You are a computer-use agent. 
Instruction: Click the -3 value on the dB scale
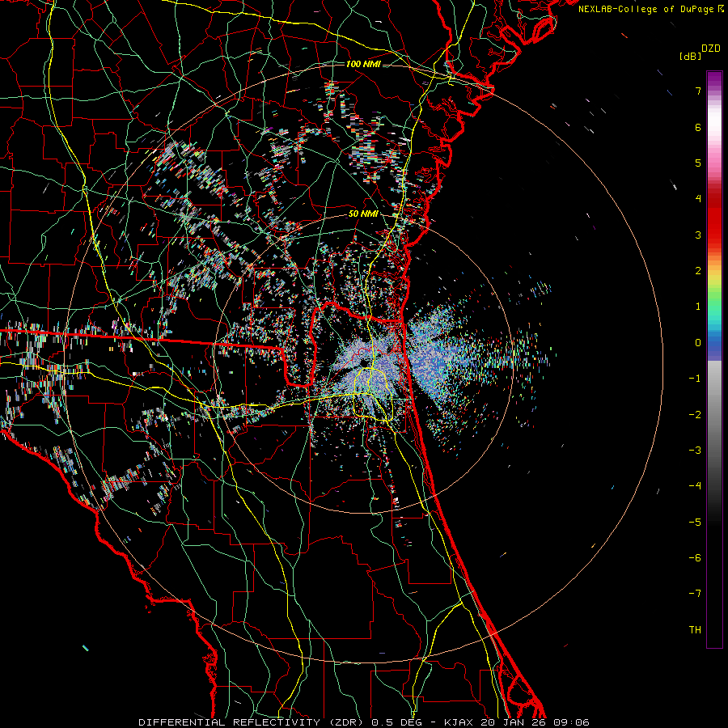point(695,451)
